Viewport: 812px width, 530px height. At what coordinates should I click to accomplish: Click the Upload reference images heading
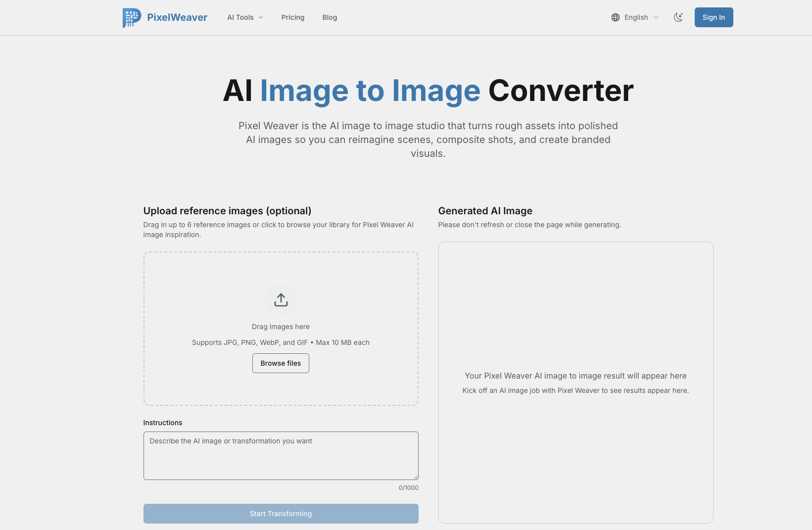[x=227, y=210]
